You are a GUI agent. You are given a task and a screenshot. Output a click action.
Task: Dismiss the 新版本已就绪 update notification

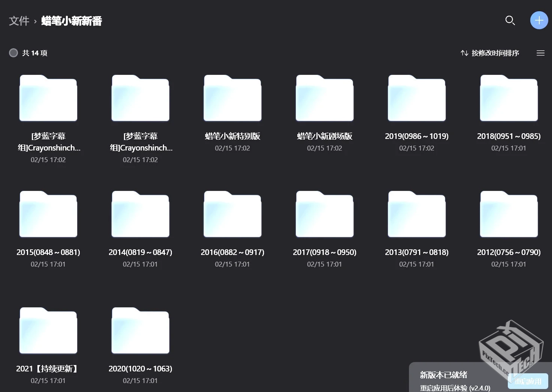pyautogui.click(x=444, y=375)
